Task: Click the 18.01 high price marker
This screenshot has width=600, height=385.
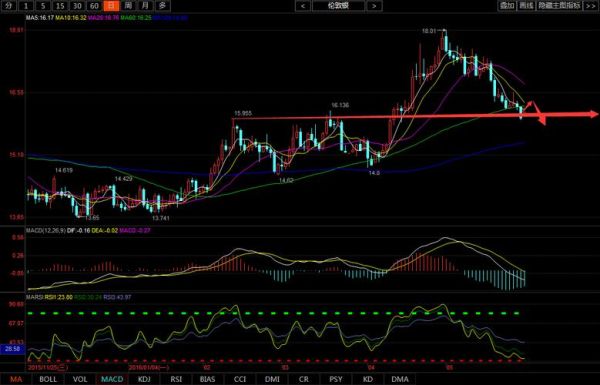Action: (429, 31)
